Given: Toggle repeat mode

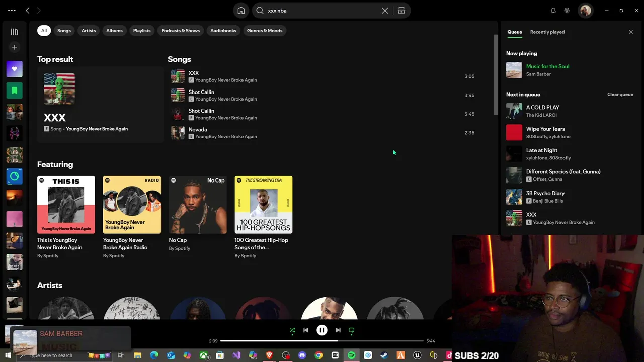Looking at the screenshot, I should [352, 330].
